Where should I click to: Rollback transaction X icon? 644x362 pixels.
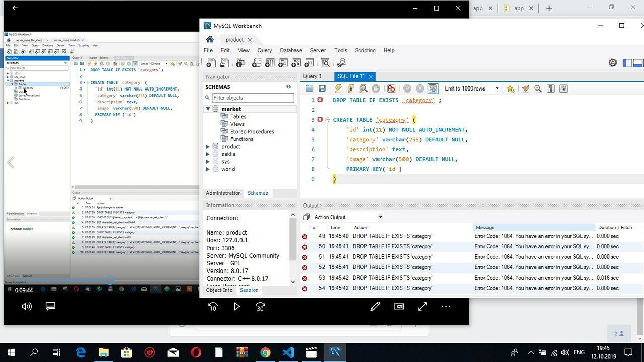[x=420, y=88]
